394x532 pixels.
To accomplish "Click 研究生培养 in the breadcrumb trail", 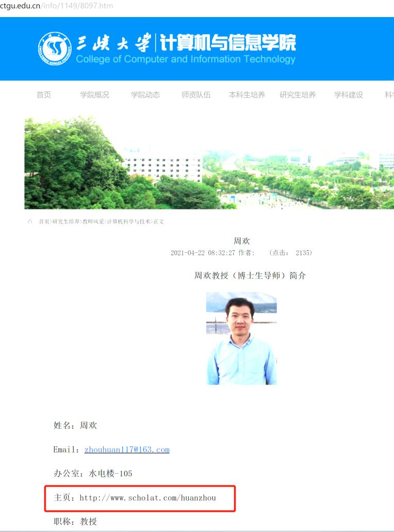I will click(x=66, y=222).
